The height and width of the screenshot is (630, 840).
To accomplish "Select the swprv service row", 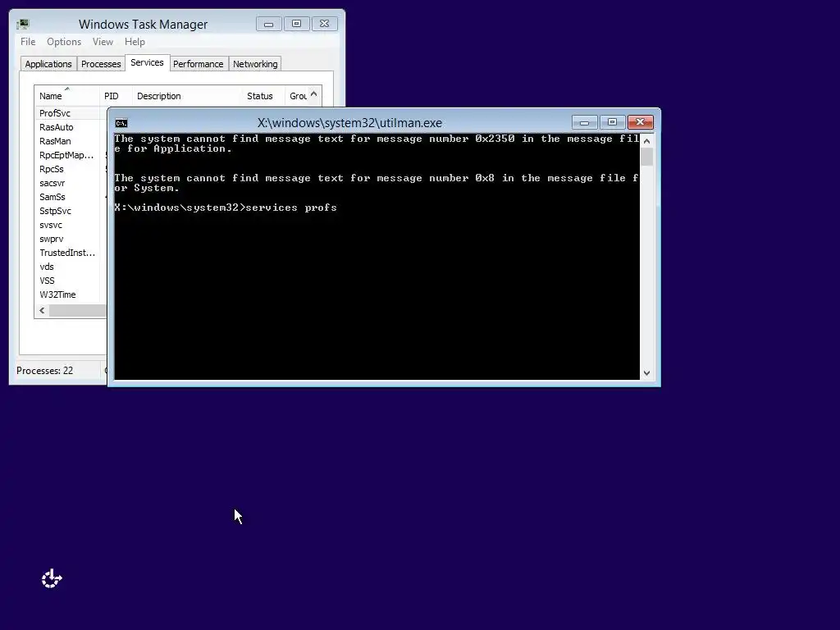I will (71, 239).
